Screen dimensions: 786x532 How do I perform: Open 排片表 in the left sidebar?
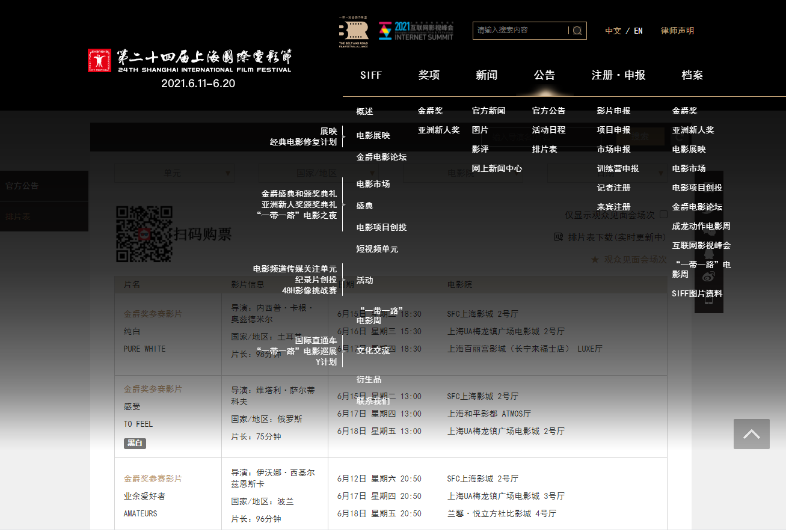[x=44, y=216]
